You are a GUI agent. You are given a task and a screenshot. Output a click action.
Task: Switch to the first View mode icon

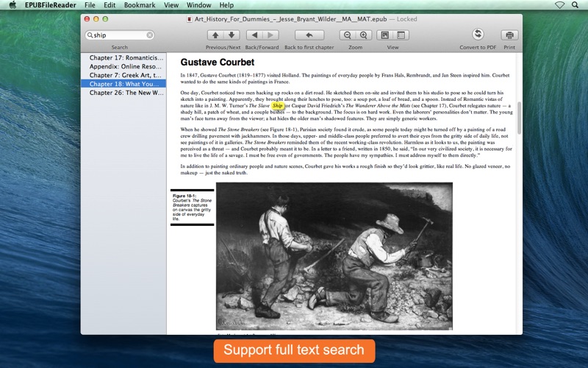(x=384, y=35)
